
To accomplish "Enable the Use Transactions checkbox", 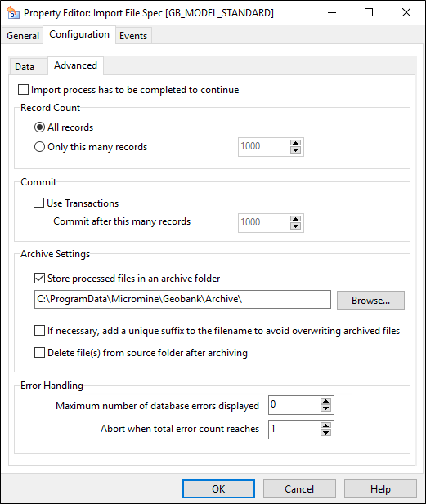I will pyautogui.click(x=39, y=203).
